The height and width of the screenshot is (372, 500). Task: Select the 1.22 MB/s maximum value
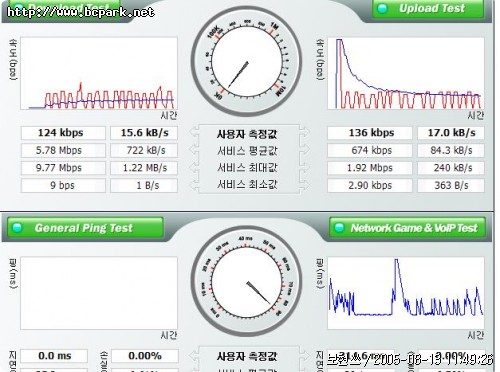pos(144,168)
